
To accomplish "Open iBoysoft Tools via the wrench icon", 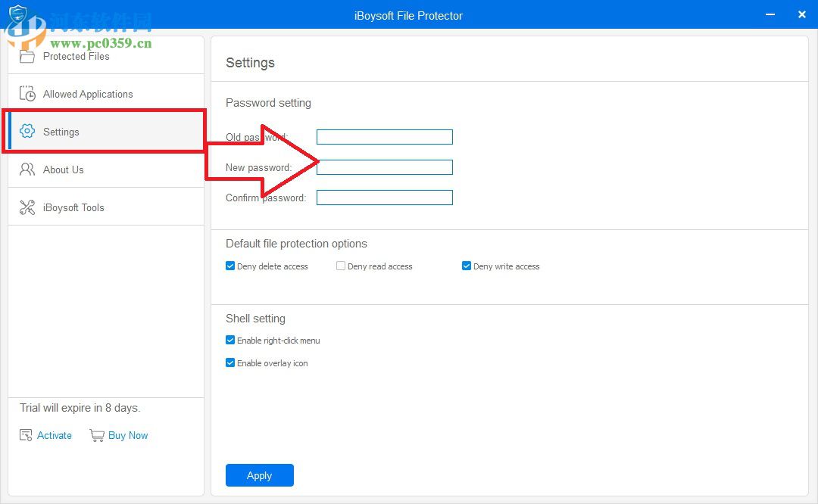I will 27,206.
